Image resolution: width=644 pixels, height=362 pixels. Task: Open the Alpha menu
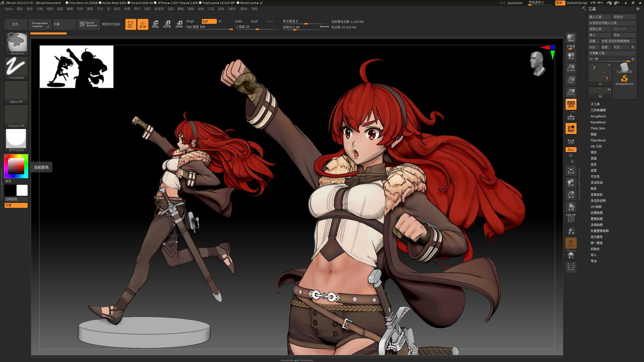click(x=9, y=9)
